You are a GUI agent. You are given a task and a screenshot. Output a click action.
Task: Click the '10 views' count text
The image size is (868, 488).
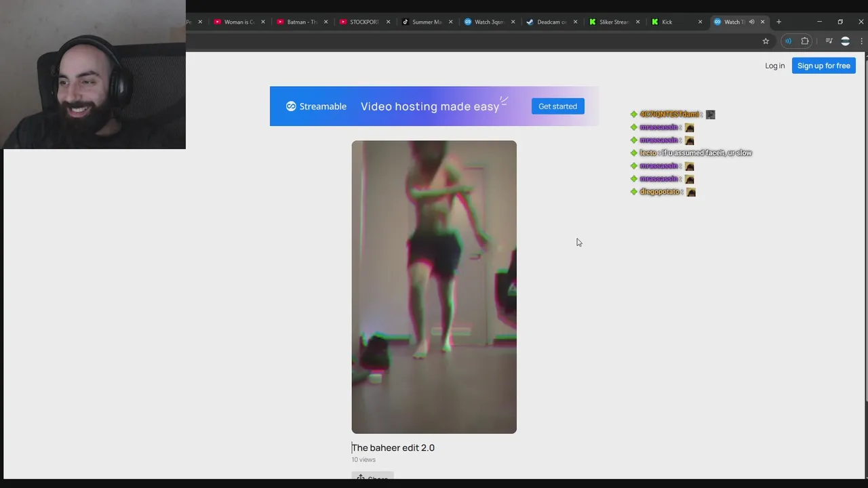pyautogui.click(x=363, y=460)
